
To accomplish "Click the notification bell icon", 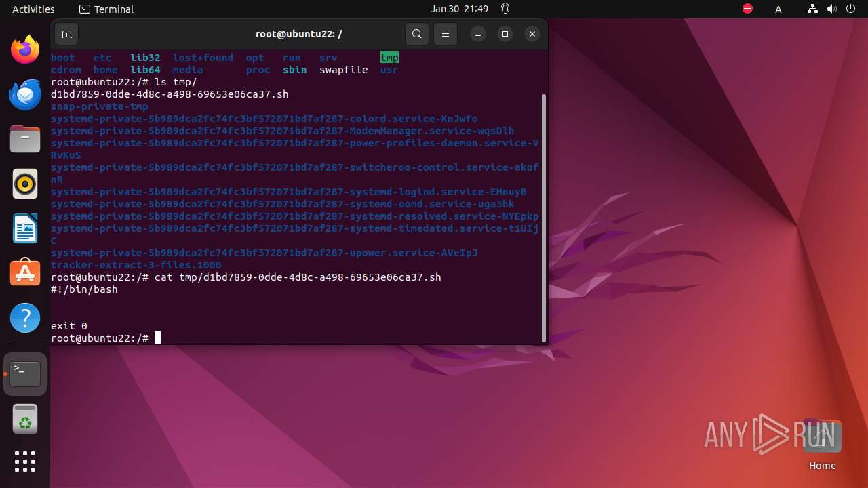I will (x=505, y=9).
